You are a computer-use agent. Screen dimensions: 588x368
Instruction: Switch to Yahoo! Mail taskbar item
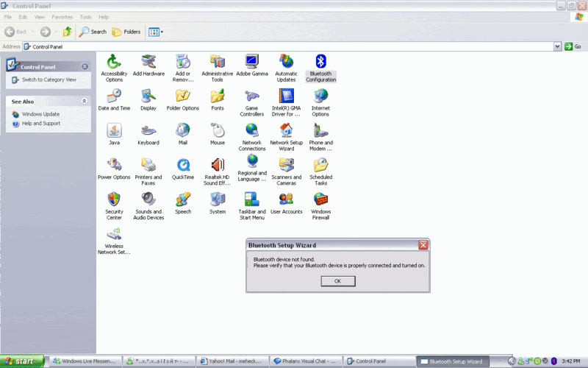pyautogui.click(x=232, y=361)
